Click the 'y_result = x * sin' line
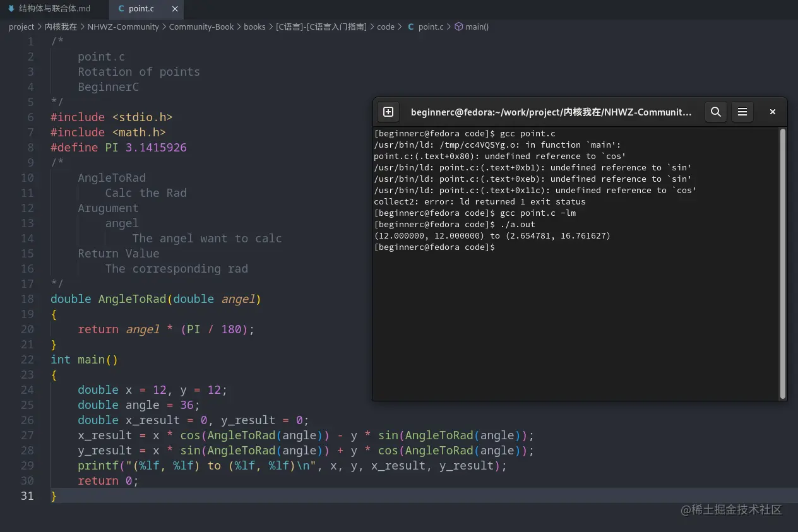 (x=306, y=450)
